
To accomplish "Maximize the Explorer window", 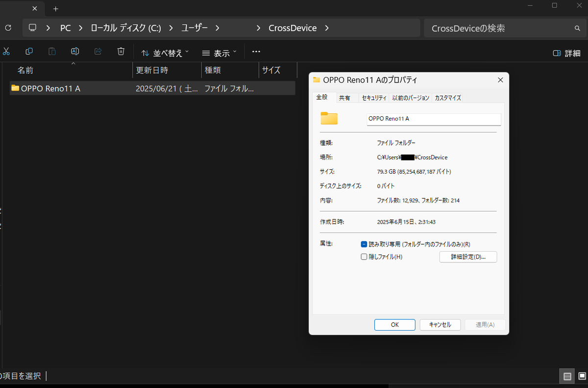I will click(554, 5).
